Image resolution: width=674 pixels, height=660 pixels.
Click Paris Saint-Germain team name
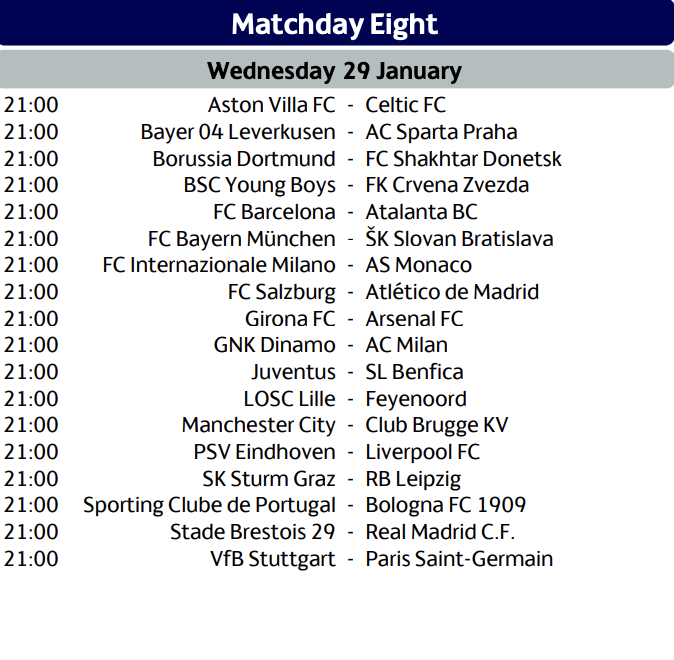[459, 559]
